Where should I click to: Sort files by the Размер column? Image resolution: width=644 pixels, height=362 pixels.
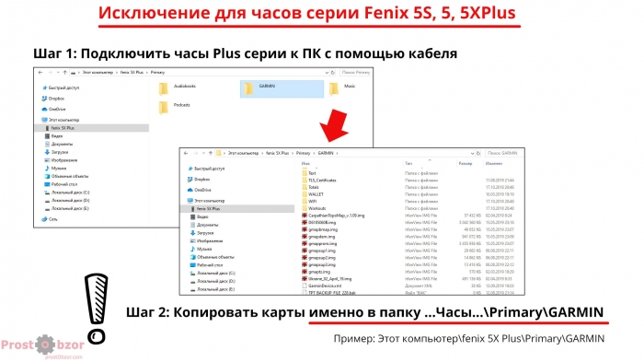[466, 164]
